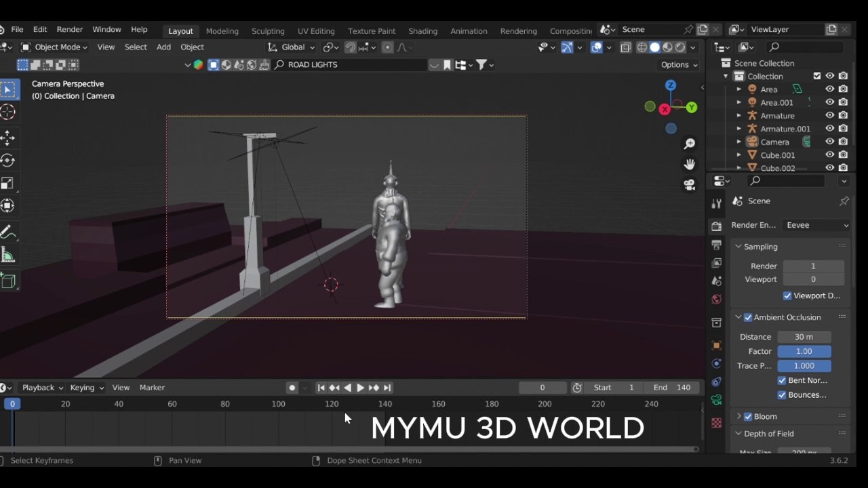Open Global transform orientation dropdown

click(291, 47)
